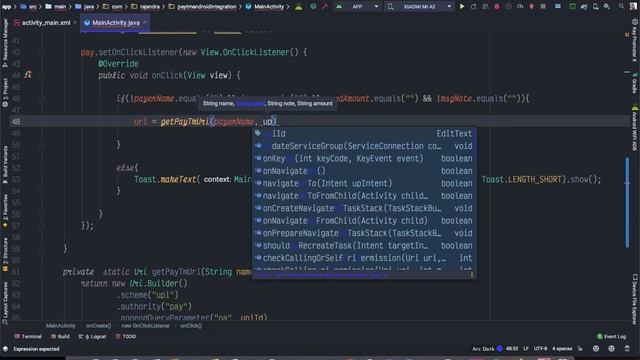Place cursor on line 48 getPayTmUri call
This screenshot has height=360, width=640.
pos(184,122)
